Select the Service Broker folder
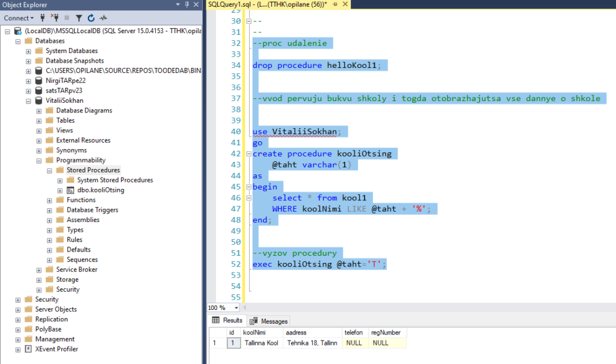 click(x=76, y=270)
